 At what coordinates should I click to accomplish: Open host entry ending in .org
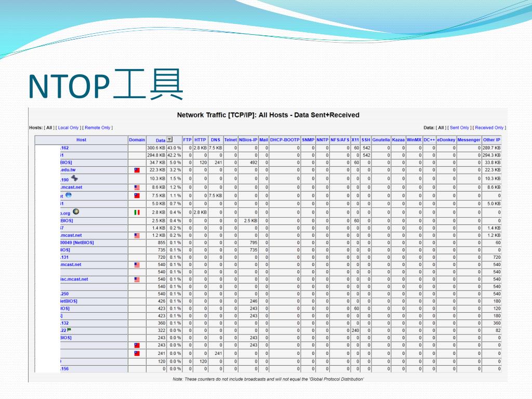[65, 213]
